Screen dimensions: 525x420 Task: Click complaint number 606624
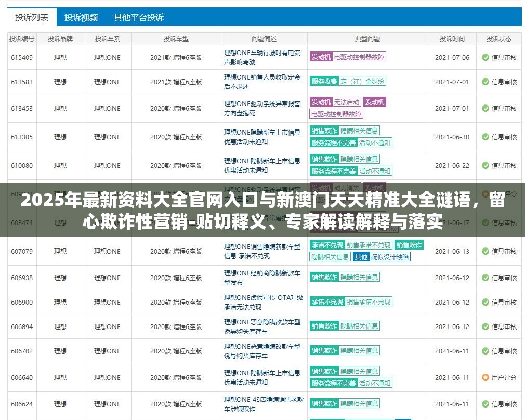22,404
